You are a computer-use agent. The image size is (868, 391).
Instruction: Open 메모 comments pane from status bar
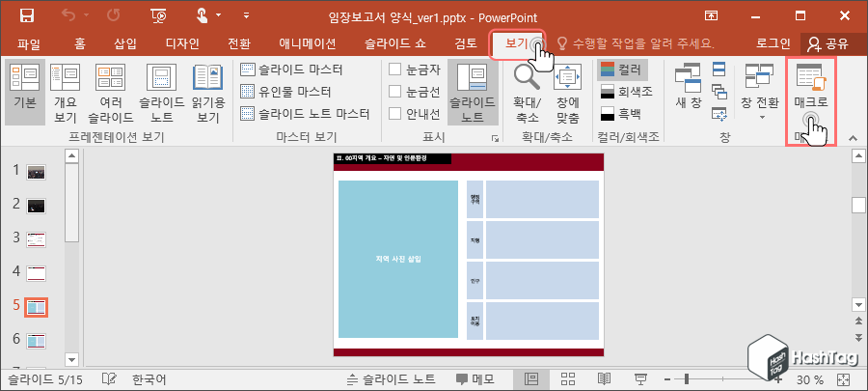475,380
